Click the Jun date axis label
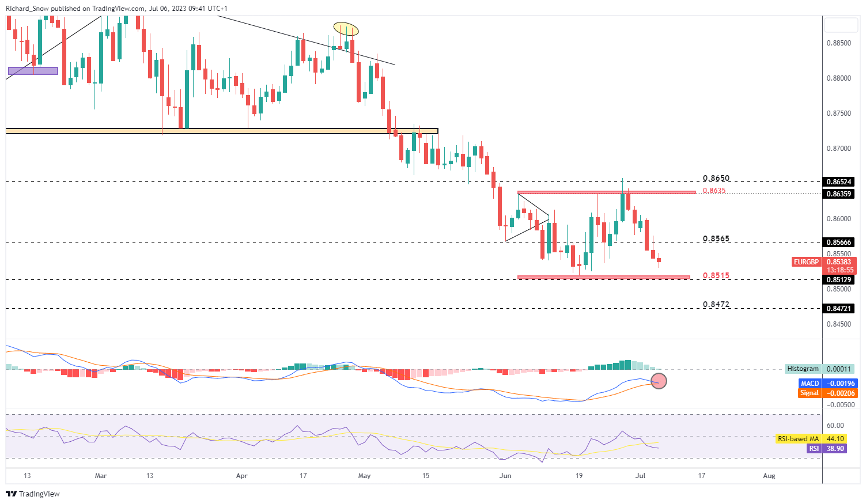Screen dimensions: 866x504 click(505, 476)
